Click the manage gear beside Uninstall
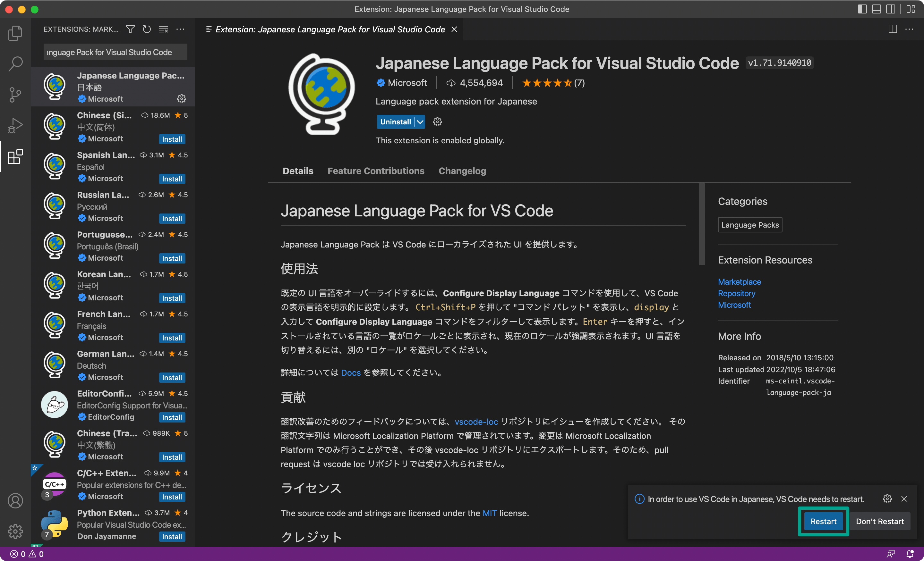 tap(437, 122)
